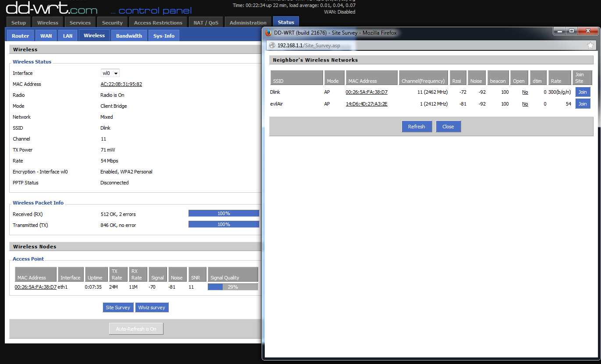Click the 'Dlink' SSID in survey table

275,92
